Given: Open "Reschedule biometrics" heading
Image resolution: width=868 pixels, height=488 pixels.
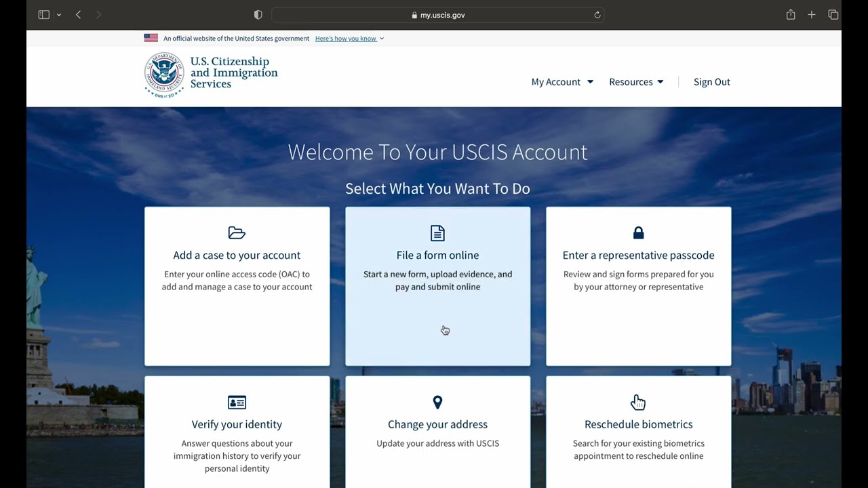Looking at the screenshot, I should tap(638, 424).
